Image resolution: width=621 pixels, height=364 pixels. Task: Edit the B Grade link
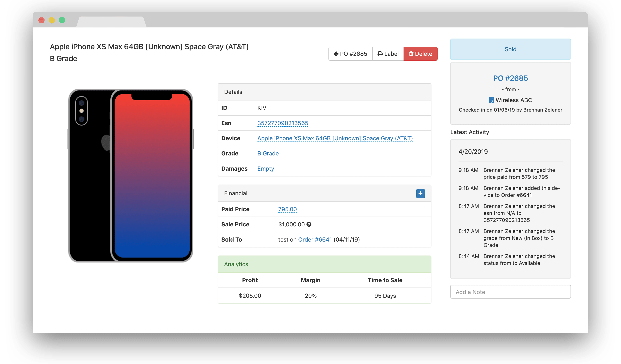268,153
